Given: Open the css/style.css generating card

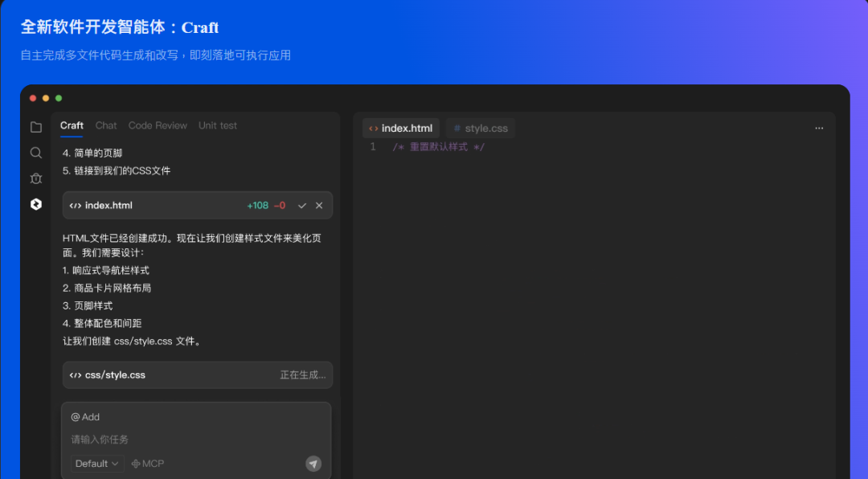Looking at the screenshot, I should [x=197, y=375].
